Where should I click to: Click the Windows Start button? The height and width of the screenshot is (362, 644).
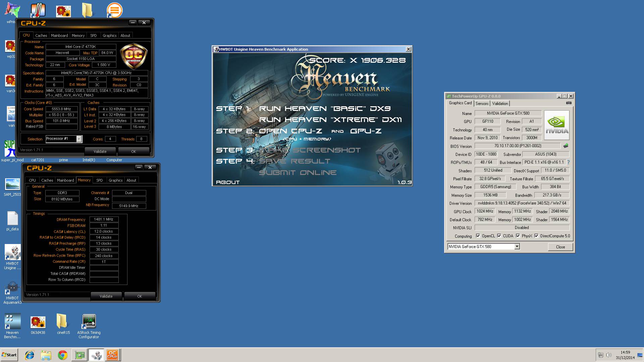click(9, 355)
